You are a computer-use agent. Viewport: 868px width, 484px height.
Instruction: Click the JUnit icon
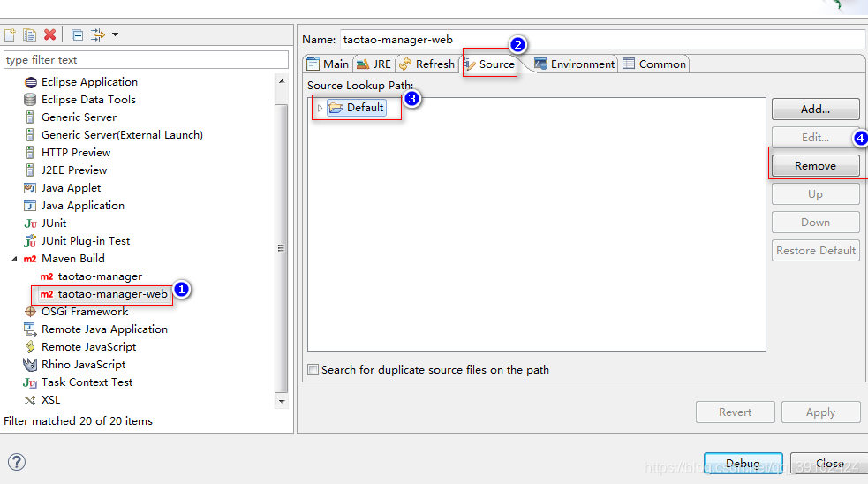point(30,223)
